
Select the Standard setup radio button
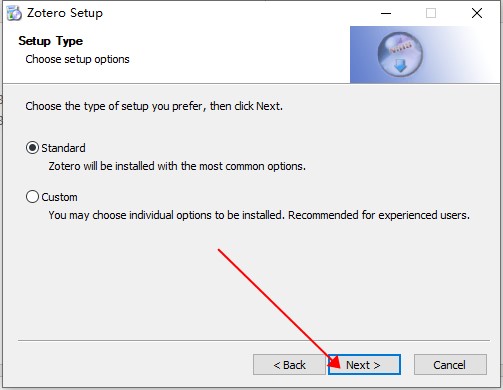[x=32, y=148]
